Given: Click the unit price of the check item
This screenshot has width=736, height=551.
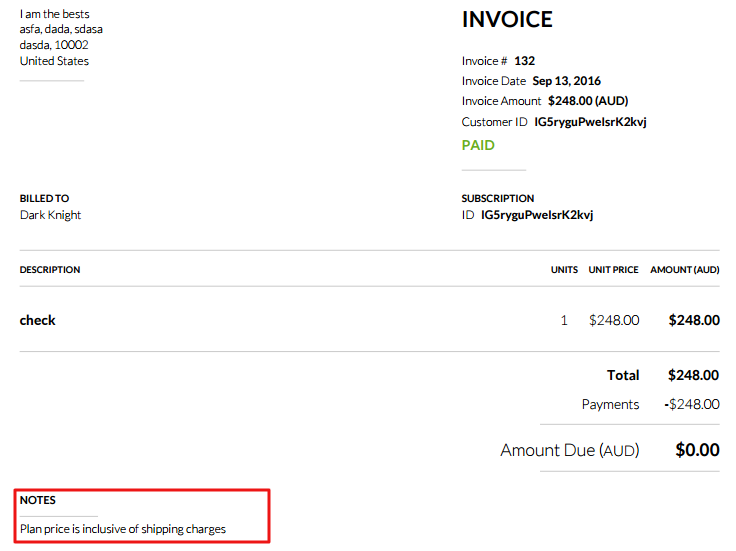Looking at the screenshot, I should click(x=614, y=320).
